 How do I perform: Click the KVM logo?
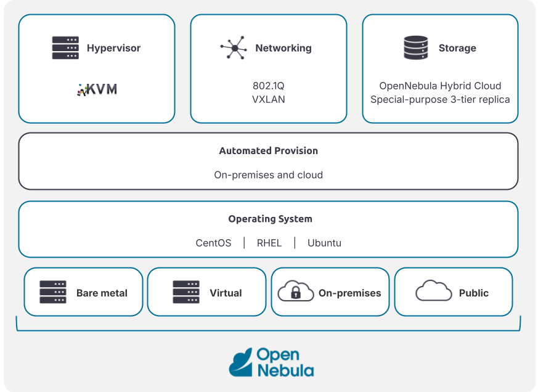[97, 89]
